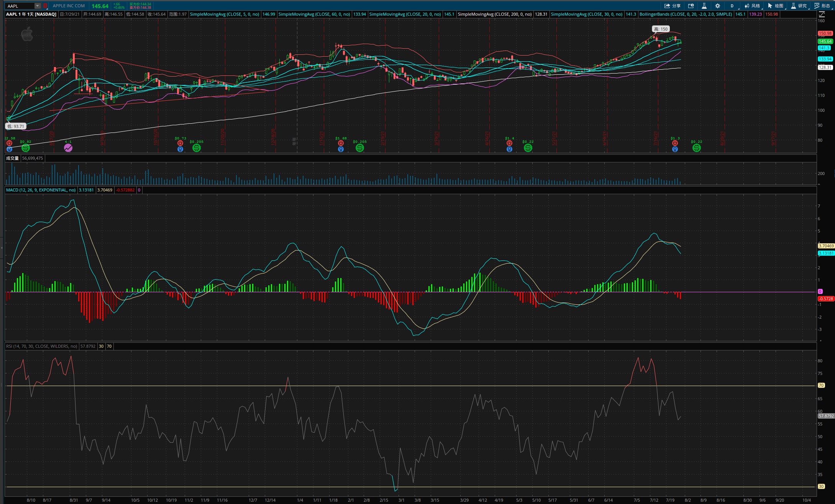Click the blue lightbulb under $1.3 earnings
Screen dimensions: 835x504
pos(675,149)
